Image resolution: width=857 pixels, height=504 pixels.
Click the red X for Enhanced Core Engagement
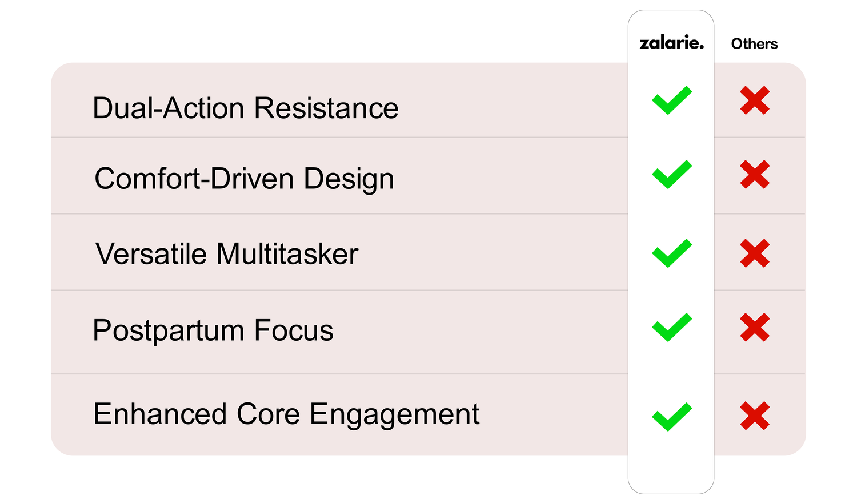[755, 416]
